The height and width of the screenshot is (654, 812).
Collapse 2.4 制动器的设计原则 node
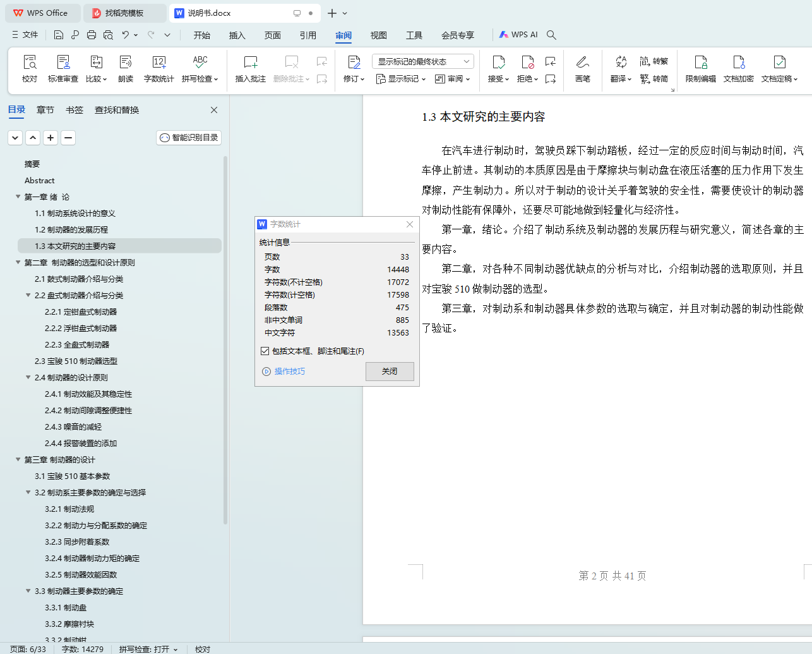(x=28, y=377)
